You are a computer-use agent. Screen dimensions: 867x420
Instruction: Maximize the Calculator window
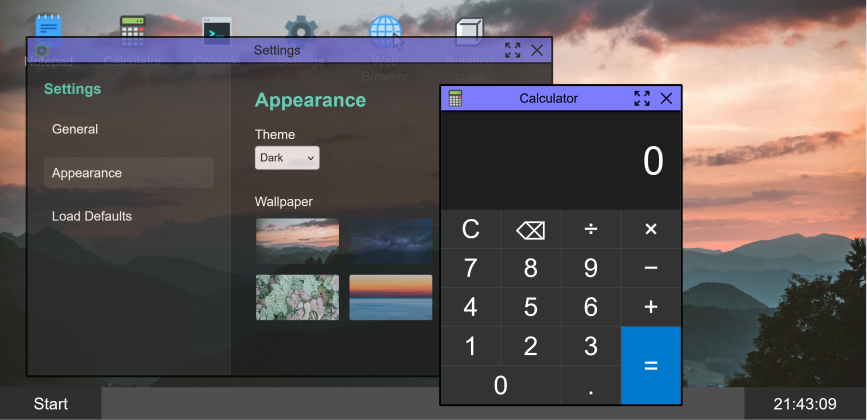coord(642,98)
